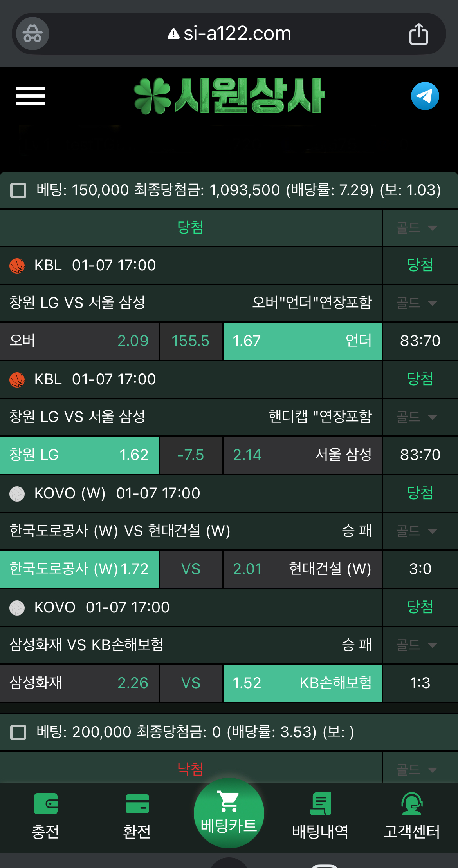Click the volleyball icon next to KOVO
The width and height of the screenshot is (458, 868).
pyautogui.click(x=16, y=494)
